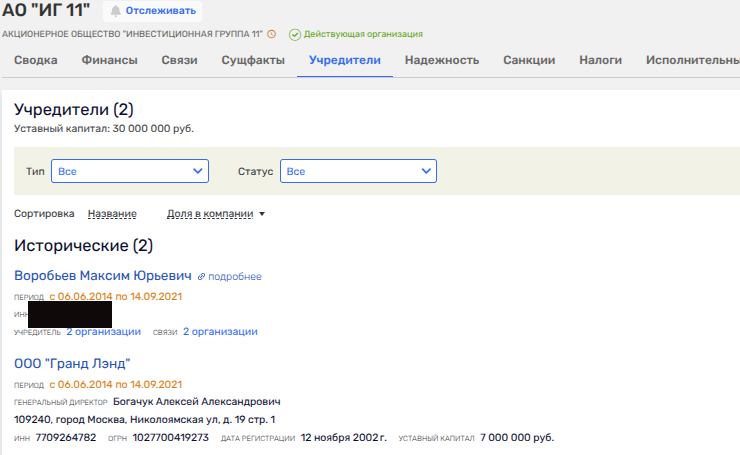Click учредитель 2 организации link
The width and height of the screenshot is (740, 455).
click(x=103, y=331)
